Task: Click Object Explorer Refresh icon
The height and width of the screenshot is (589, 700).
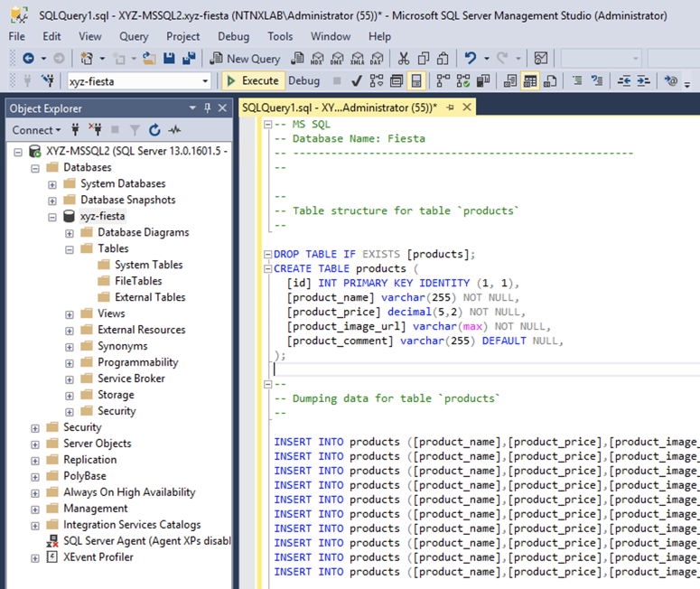Action: click(x=154, y=130)
